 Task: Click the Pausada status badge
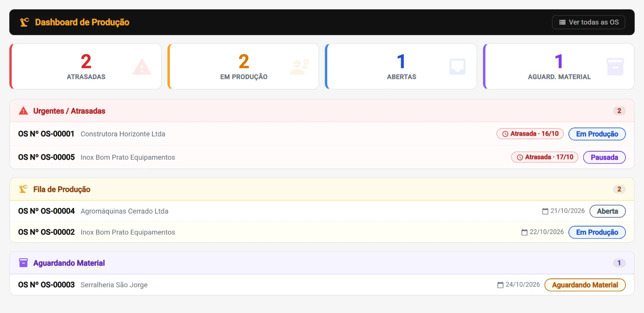(x=604, y=157)
